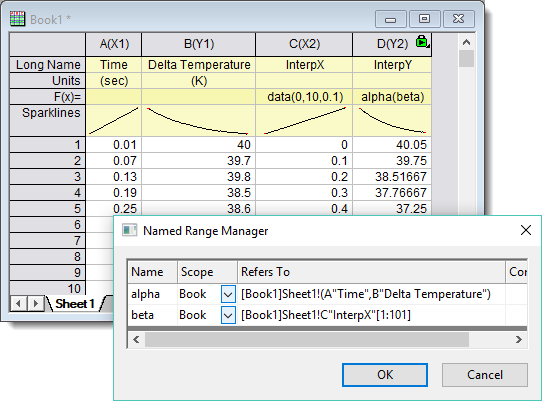
Task: Select the 'beta' name entry
Action: (x=142, y=315)
